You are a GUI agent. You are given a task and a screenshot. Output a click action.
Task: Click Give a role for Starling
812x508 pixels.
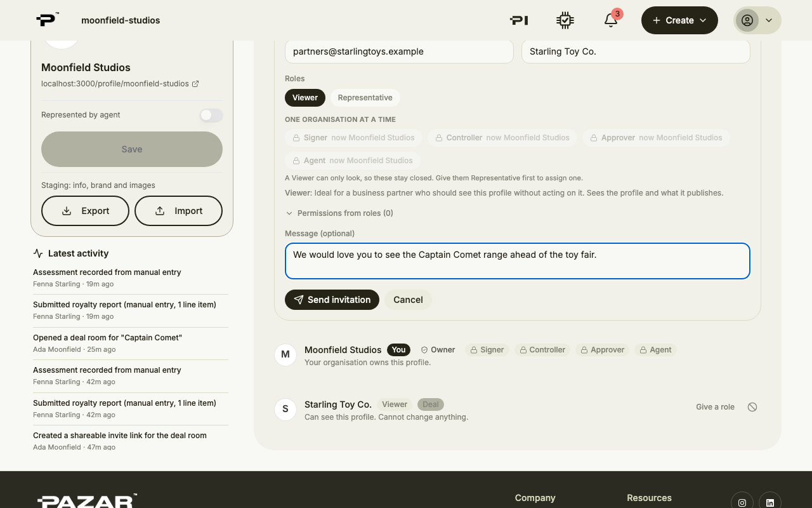pyautogui.click(x=715, y=407)
